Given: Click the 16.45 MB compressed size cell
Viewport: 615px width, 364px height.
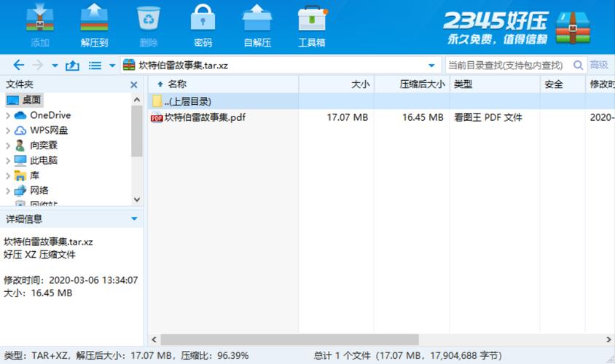Looking at the screenshot, I should pos(423,117).
